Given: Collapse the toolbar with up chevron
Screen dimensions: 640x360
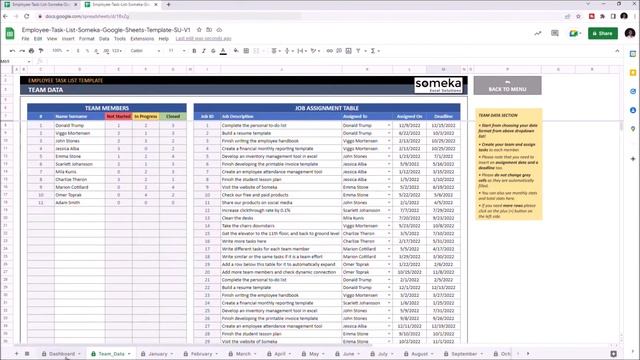Looking at the screenshot, I should (617, 51).
